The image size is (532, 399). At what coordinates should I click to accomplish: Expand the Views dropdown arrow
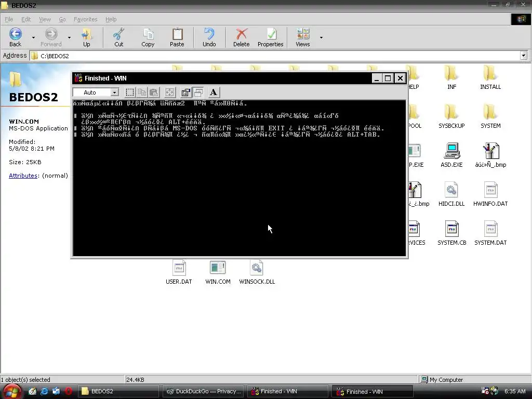click(321, 37)
